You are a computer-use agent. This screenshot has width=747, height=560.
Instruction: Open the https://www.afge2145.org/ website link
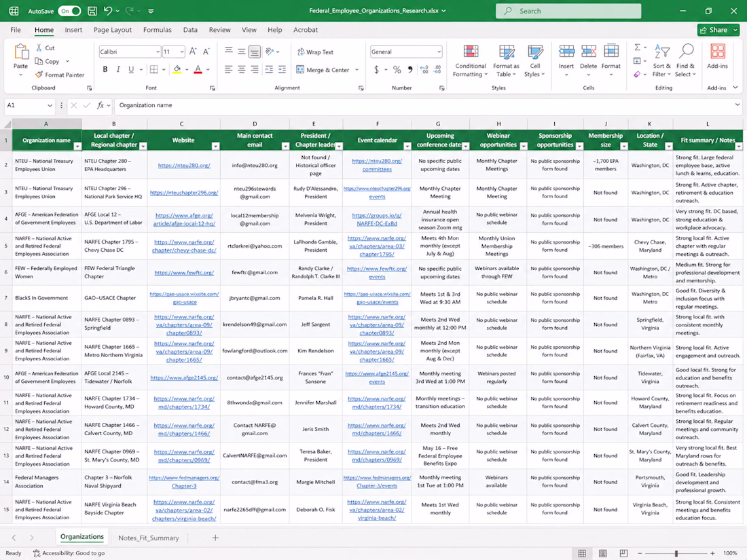pyautogui.click(x=184, y=377)
